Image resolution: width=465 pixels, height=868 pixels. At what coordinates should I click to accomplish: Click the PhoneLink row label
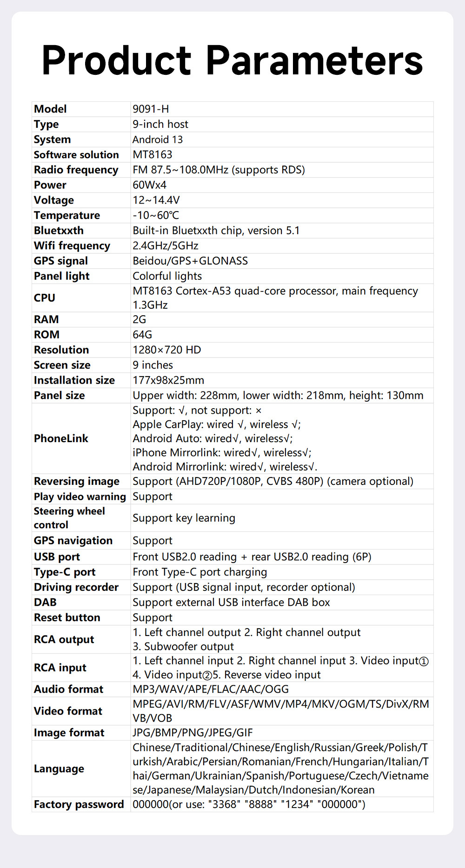tap(61, 438)
